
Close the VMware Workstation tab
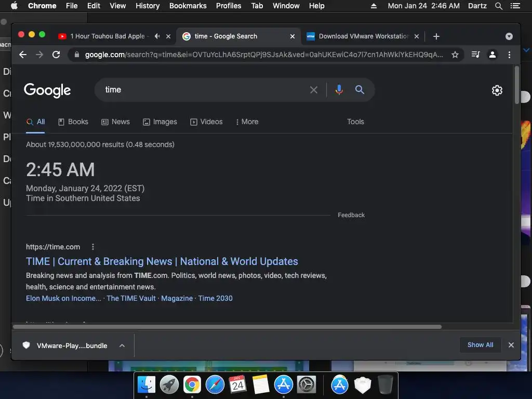(417, 36)
